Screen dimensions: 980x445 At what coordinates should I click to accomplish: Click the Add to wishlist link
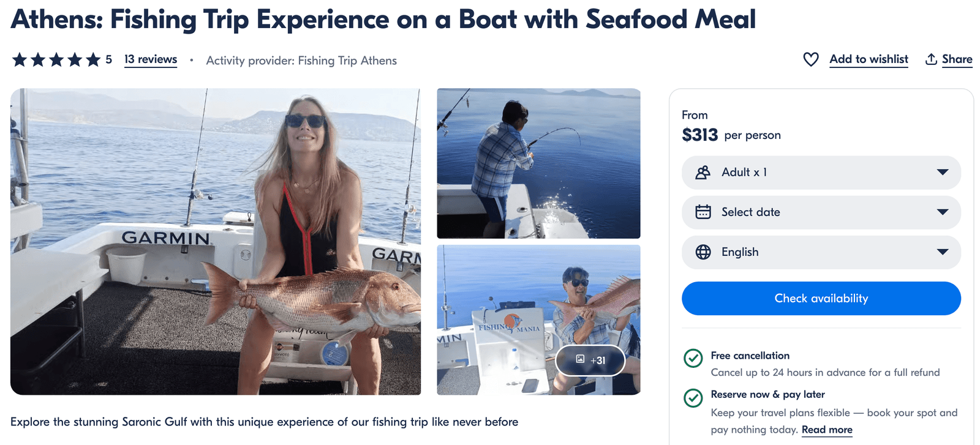(x=869, y=59)
